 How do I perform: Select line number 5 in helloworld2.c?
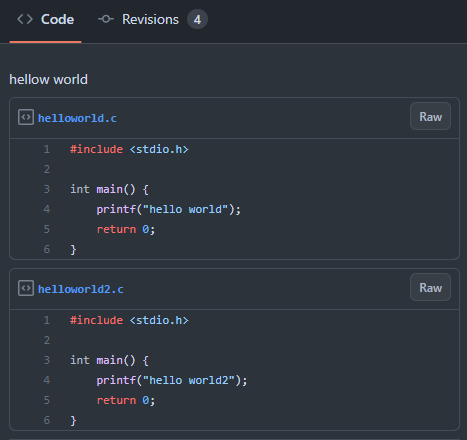pos(47,400)
